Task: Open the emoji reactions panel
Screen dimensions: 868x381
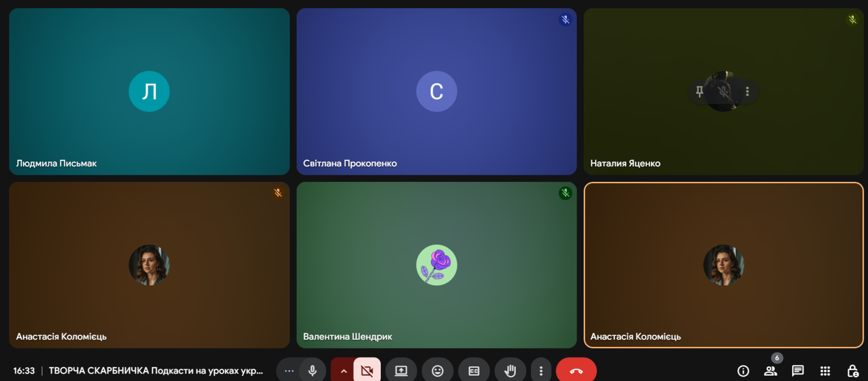Action: pos(437,371)
